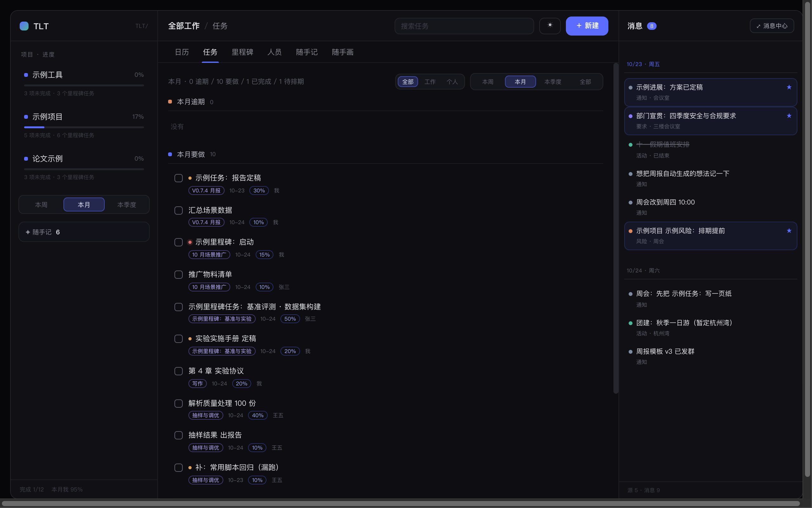Click the star on 示例风险：排期提前 message
Screen dimensions: 812x508
click(x=789, y=231)
